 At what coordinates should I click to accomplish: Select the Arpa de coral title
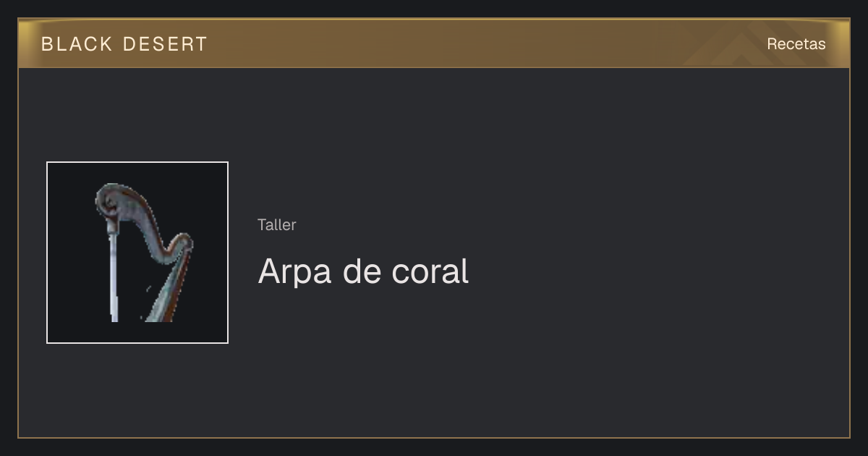[x=363, y=271]
